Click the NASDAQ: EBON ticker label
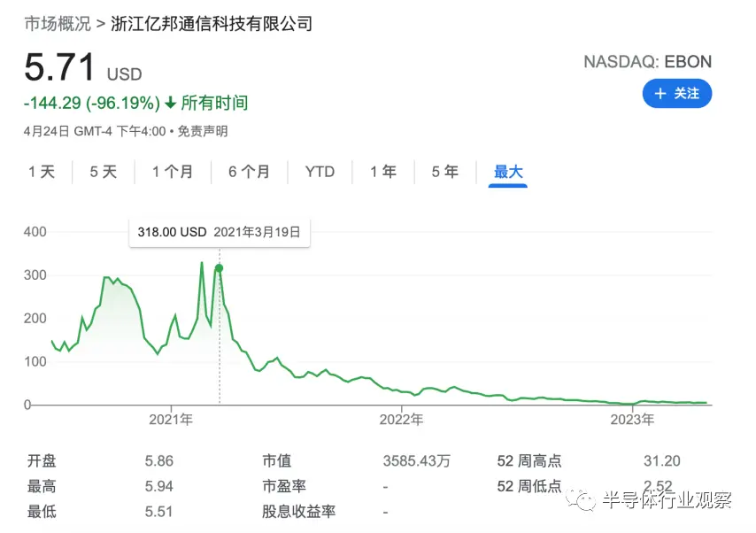 (647, 62)
